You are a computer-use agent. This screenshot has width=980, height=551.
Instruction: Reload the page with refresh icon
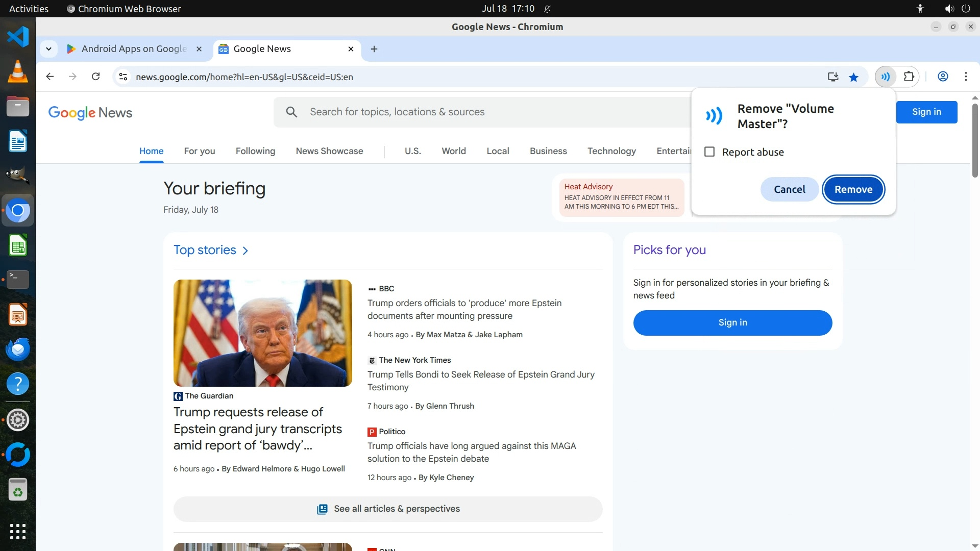pyautogui.click(x=95, y=77)
